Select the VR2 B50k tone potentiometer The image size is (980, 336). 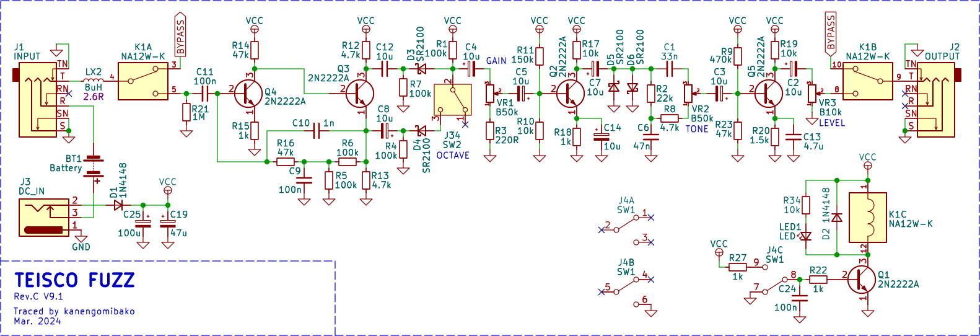688,94
